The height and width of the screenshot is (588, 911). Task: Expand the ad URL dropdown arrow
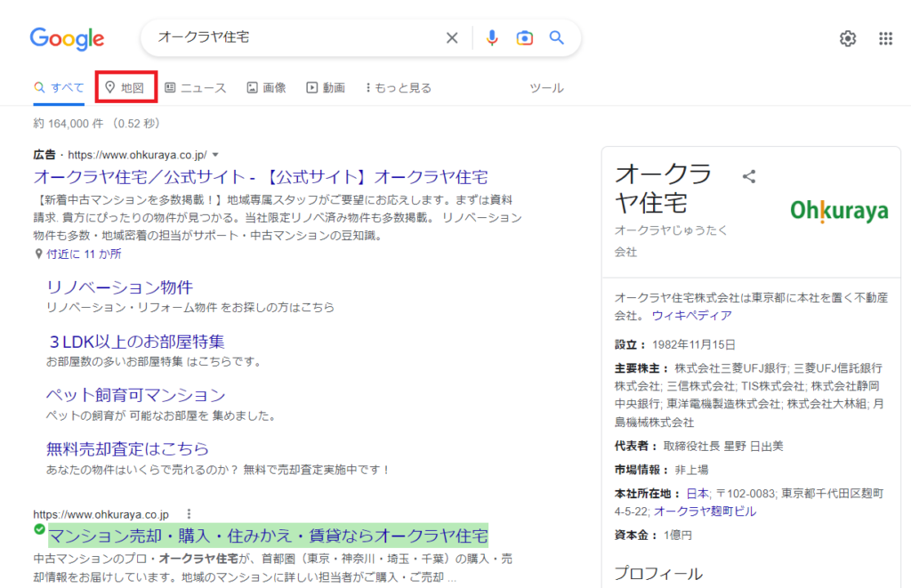tap(215, 155)
